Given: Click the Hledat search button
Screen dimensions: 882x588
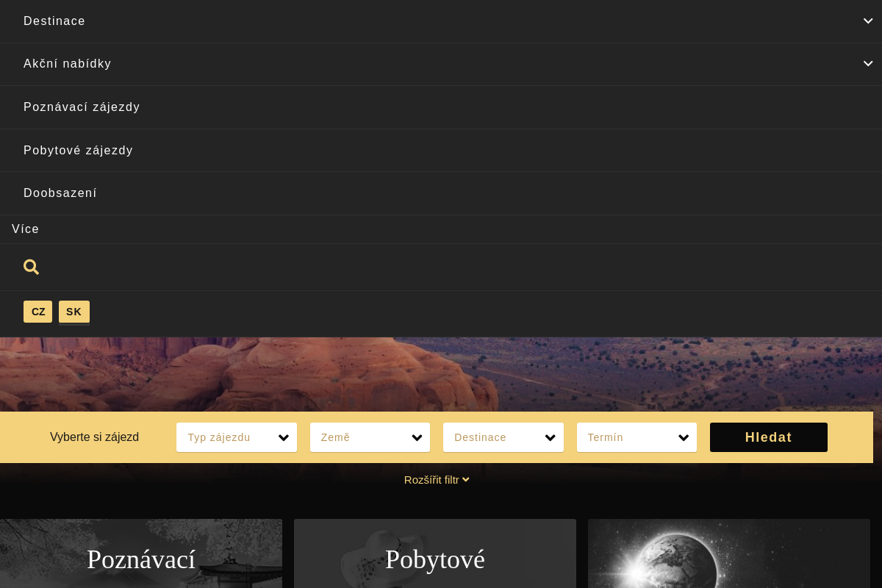Looking at the screenshot, I should pos(769,437).
